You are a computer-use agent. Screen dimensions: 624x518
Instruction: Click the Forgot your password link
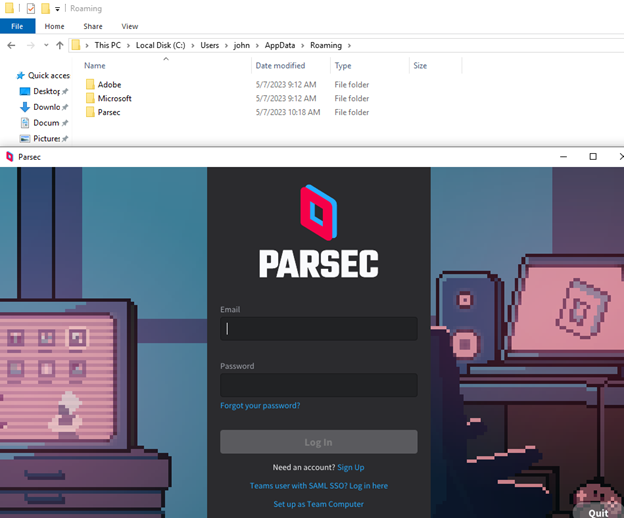(260, 405)
